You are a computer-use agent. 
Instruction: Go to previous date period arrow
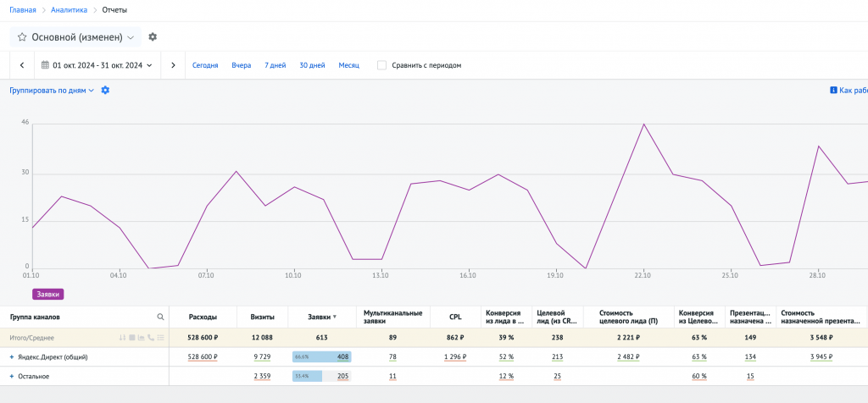pyautogui.click(x=22, y=65)
